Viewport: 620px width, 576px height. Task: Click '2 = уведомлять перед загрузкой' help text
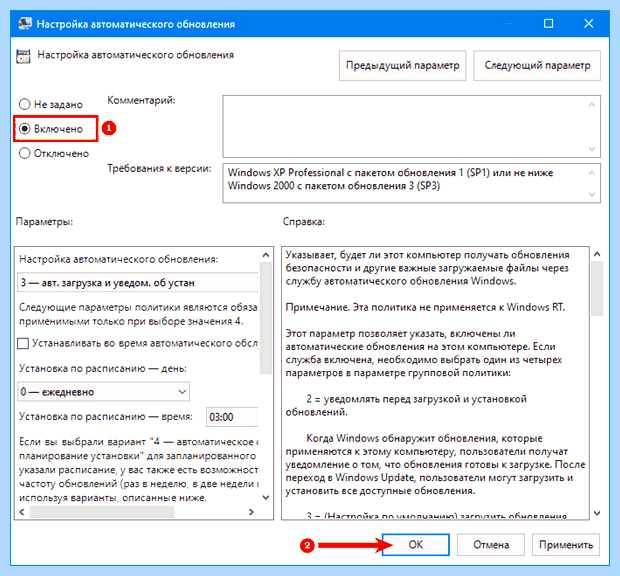(x=416, y=399)
